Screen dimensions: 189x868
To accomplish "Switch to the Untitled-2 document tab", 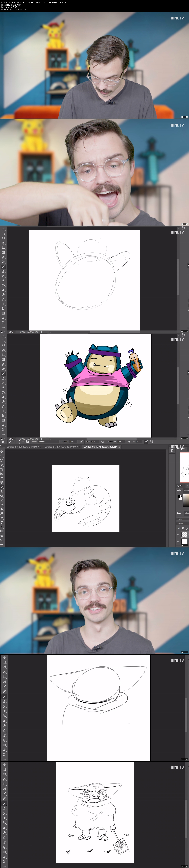I will click(61, 447).
